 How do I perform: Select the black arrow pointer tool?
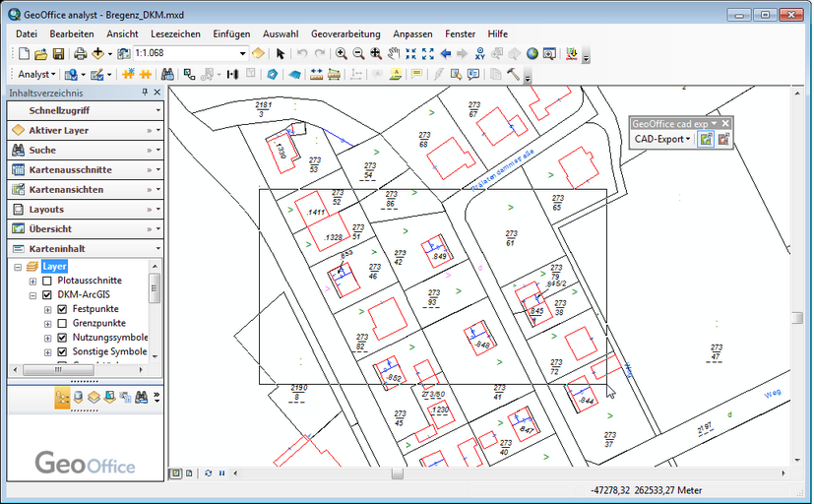pyautogui.click(x=281, y=53)
